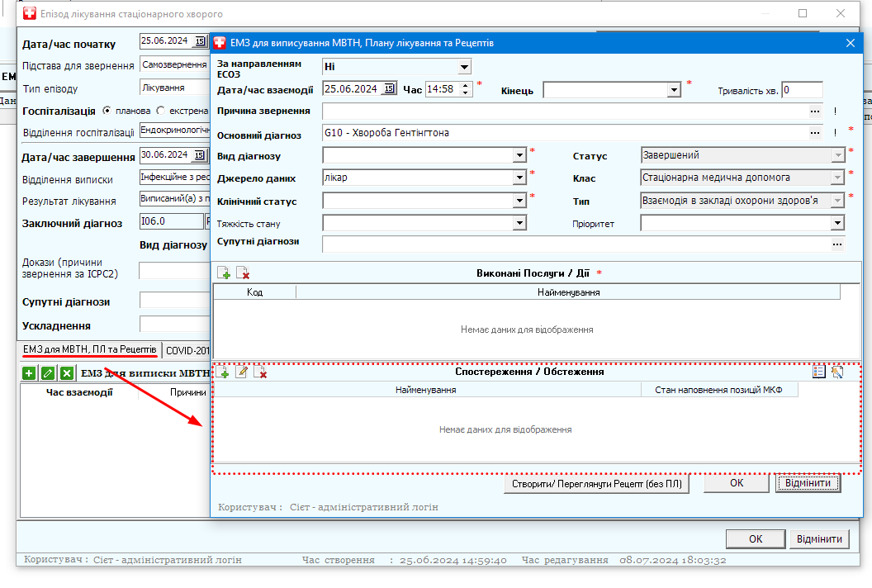Viewport: 872px width, 588px height.
Task: Decrease the Час time value
Action: [x=466, y=92]
